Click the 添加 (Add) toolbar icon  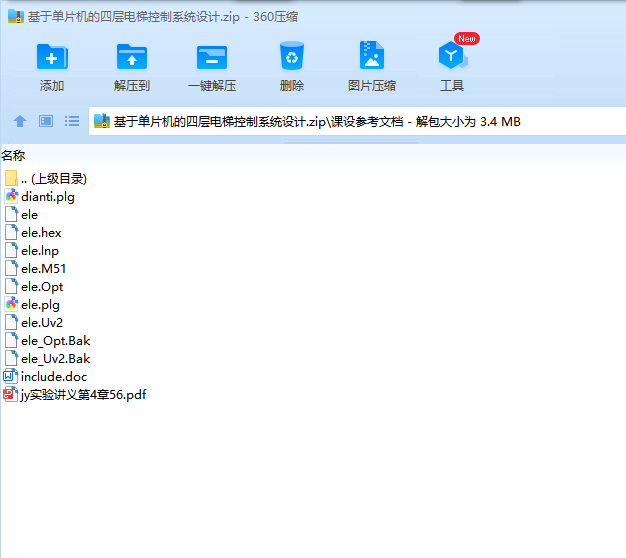click(x=52, y=57)
